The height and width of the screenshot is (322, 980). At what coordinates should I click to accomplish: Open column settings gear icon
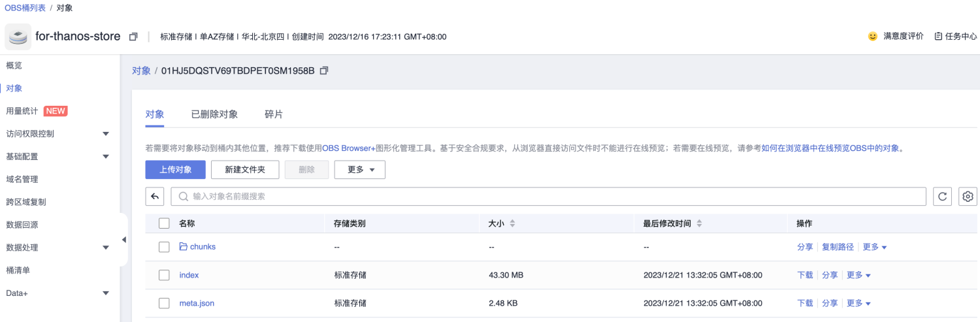[x=968, y=197]
